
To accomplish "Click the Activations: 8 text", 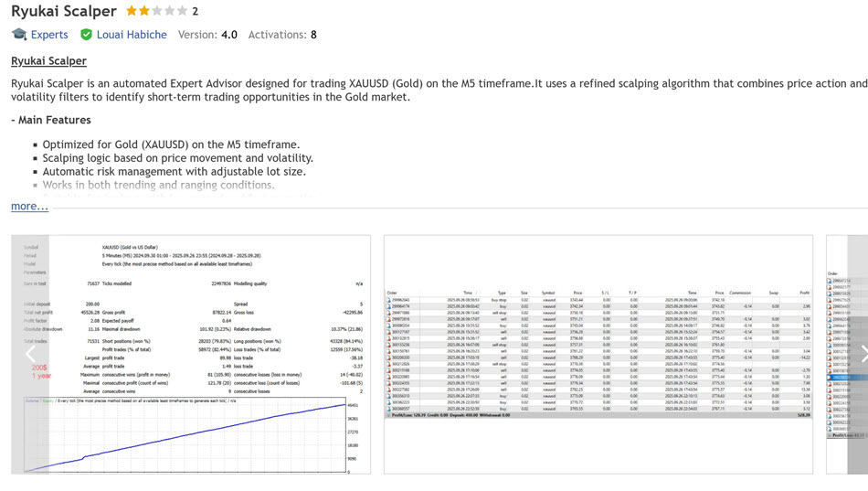I will [x=282, y=35].
